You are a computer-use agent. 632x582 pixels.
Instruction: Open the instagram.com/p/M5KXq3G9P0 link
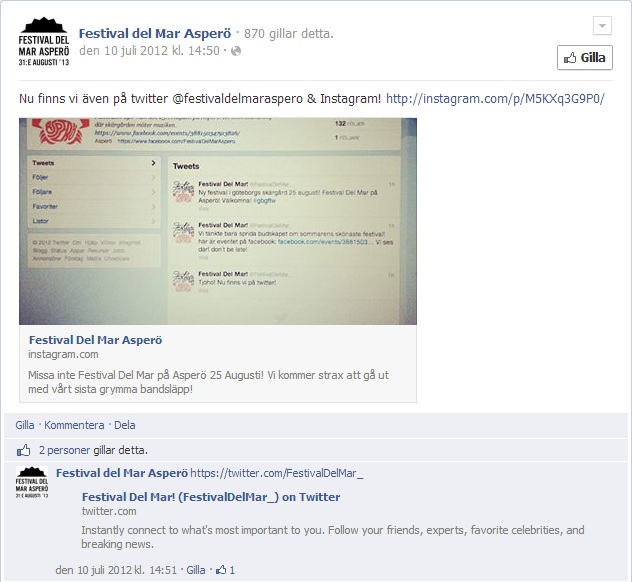click(x=495, y=99)
